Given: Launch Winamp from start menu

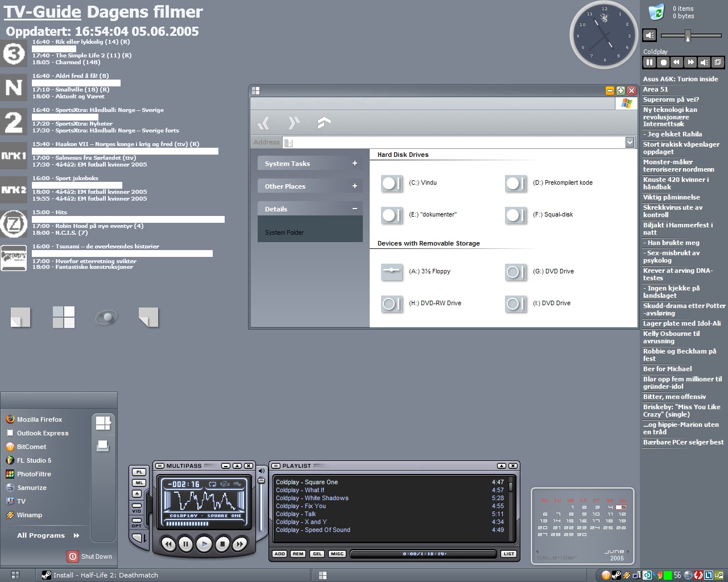Looking at the screenshot, I should pyautogui.click(x=24, y=515).
